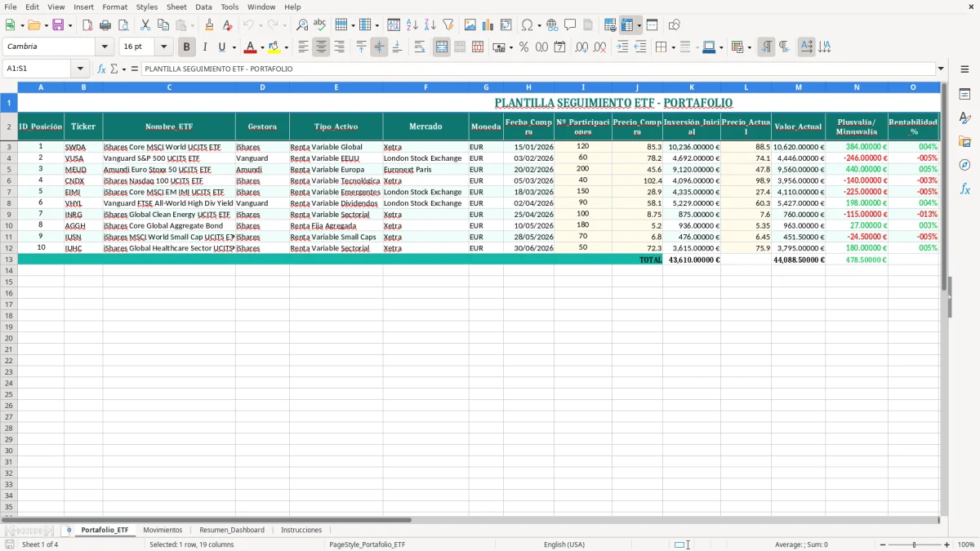The width and height of the screenshot is (980, 551).
Task: Expand the Name Box dropdown
Action: click(79, 69)
